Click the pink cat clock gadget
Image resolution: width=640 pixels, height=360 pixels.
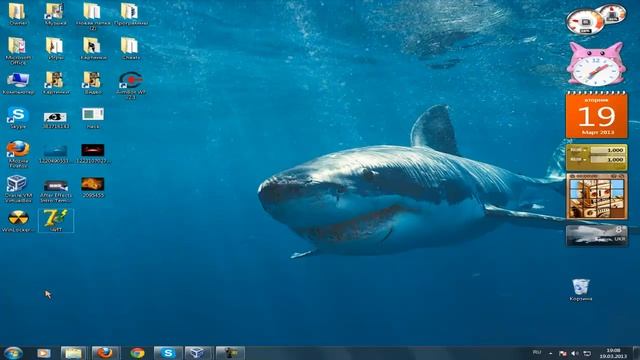click(596, 64)
